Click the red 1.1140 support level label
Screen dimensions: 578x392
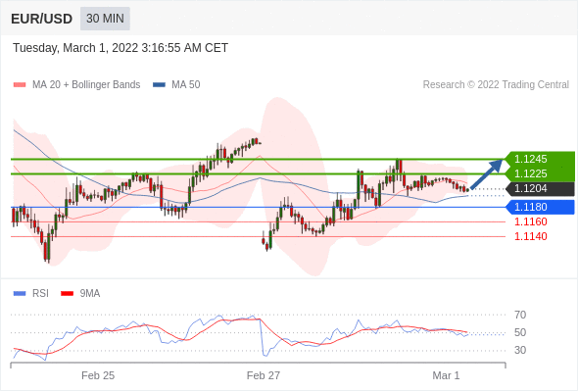point(530,236)
